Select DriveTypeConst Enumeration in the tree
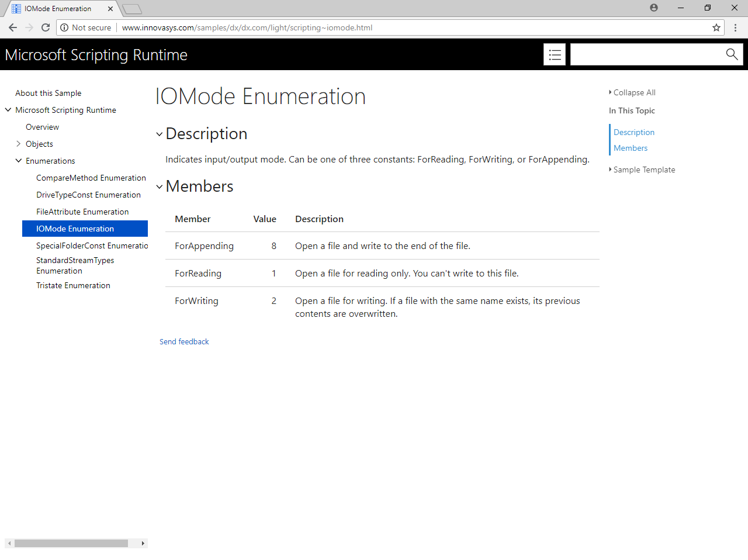 88,195
